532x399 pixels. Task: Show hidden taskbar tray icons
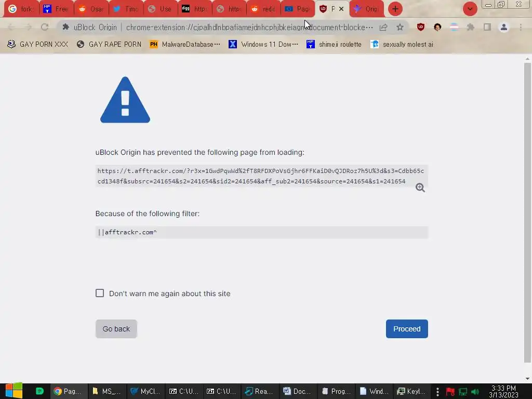[x=437, y=392]
